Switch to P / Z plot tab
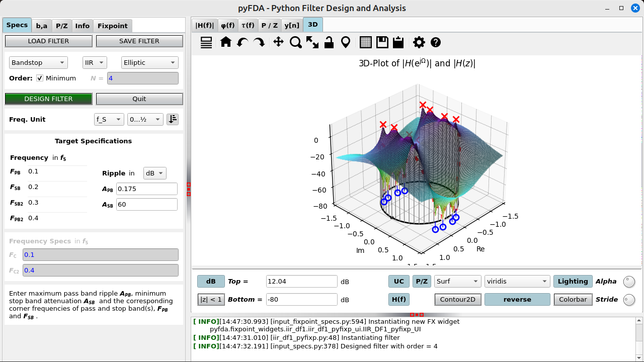The height and width of the screenshot is (362, 644). click(x=269, y=25)
